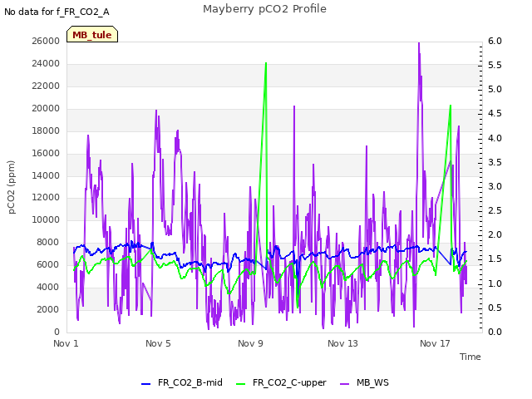The image size is (532, 399).
Task: Click the 1.0 right axis value
Action: pyautogui.click(x=495, y=283)
